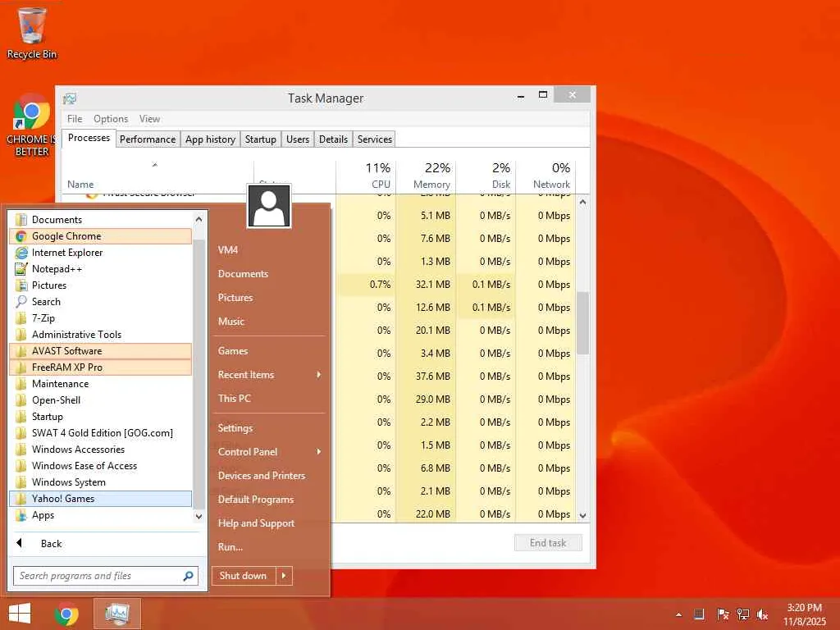
Task: Switch to the Performance tab
Action: (148, 139)
